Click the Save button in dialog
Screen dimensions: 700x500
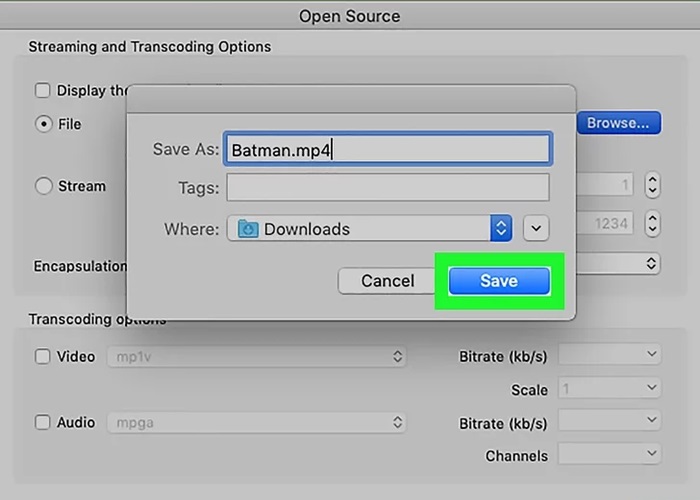(498, 281)
